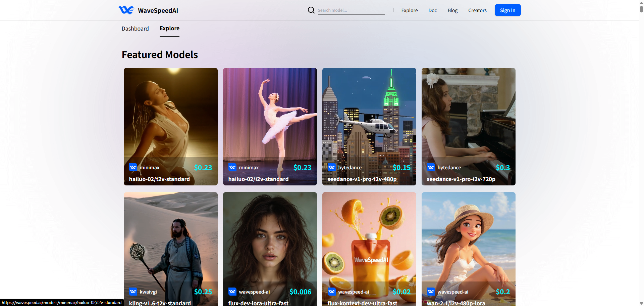Select the Explore tab

[x=169, y=28]
